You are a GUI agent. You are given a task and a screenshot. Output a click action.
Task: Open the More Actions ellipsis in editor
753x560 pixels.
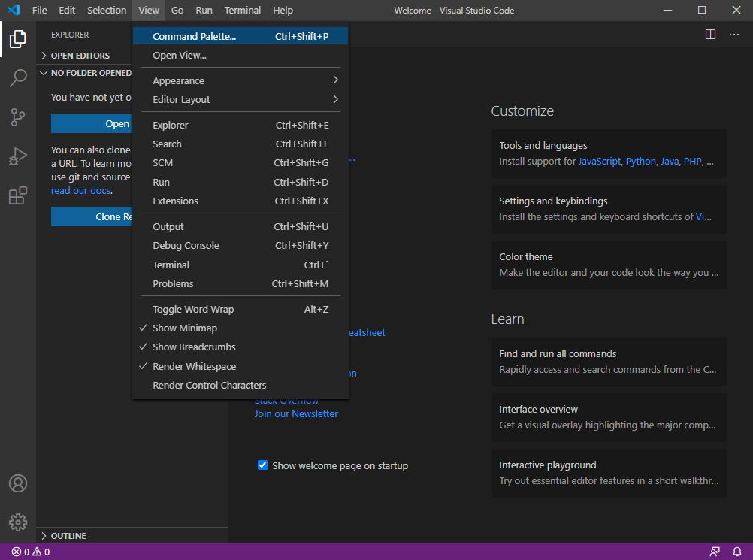pyautogui.click(x=733, y=34)
